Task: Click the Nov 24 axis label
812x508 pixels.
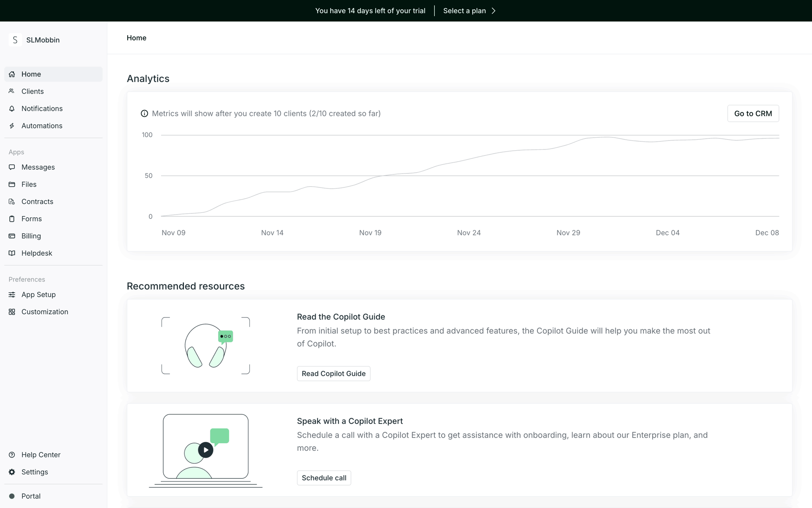Action: (469, 233)
